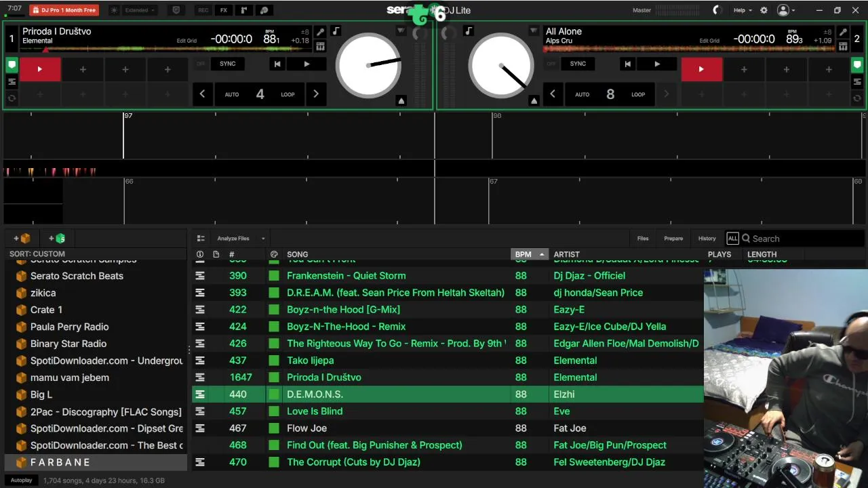Toggle library list view icon

pos(201,239)
